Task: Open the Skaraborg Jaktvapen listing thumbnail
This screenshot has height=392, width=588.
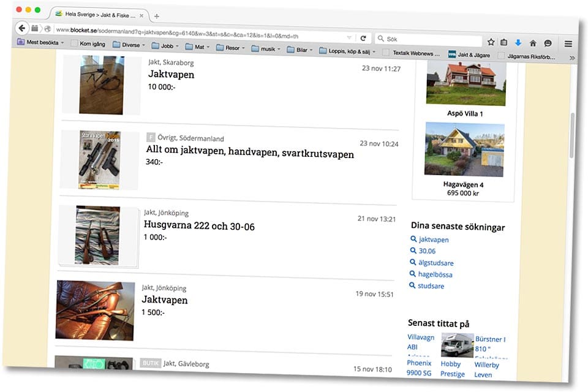Action: (x=101, y=85)
